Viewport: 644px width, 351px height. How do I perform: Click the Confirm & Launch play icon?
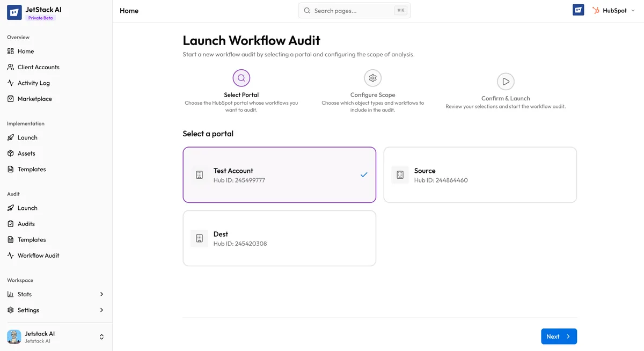coord(505,82)
